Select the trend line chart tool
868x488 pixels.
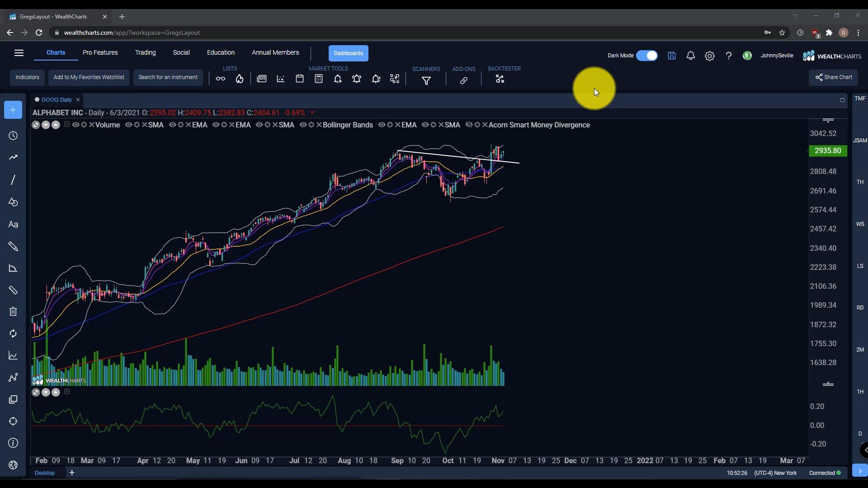[13, 158]
